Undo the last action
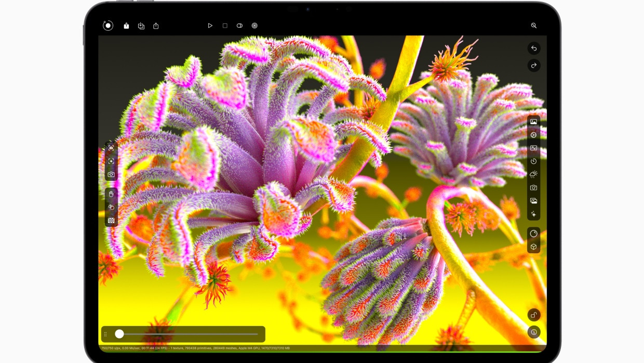 (534, 48)
